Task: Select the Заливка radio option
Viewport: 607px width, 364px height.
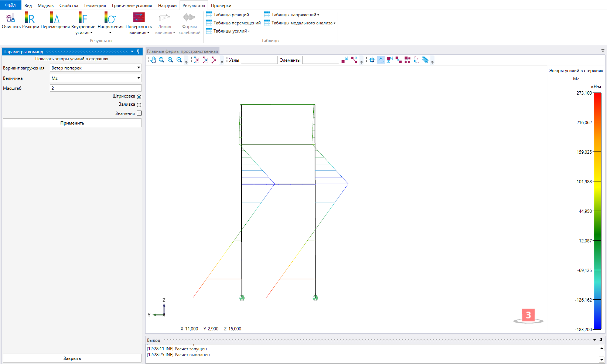Action: coord(139,105)
